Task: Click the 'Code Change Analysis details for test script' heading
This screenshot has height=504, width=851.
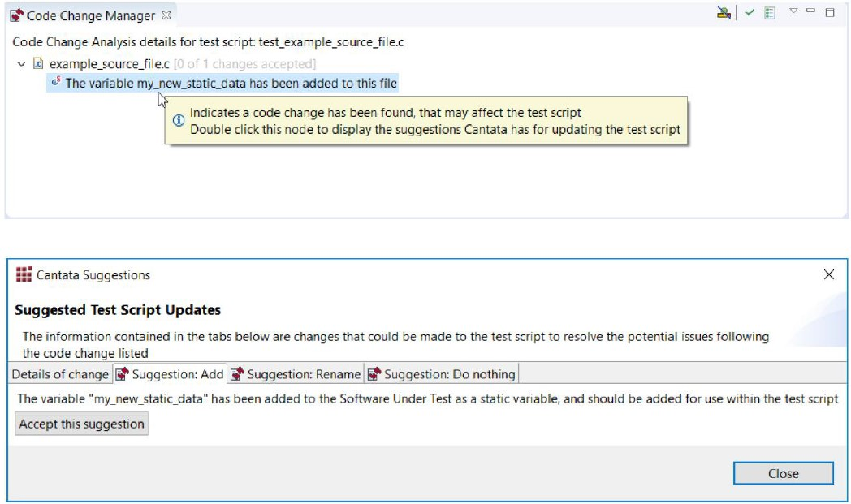Action: 208,42
